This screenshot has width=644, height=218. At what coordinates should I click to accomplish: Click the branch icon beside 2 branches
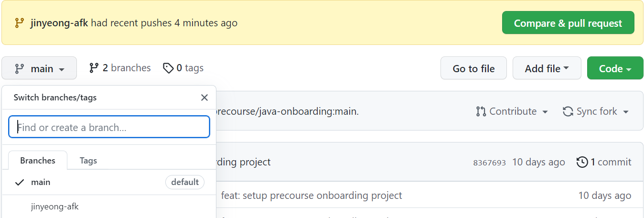[x=94, y=68]
